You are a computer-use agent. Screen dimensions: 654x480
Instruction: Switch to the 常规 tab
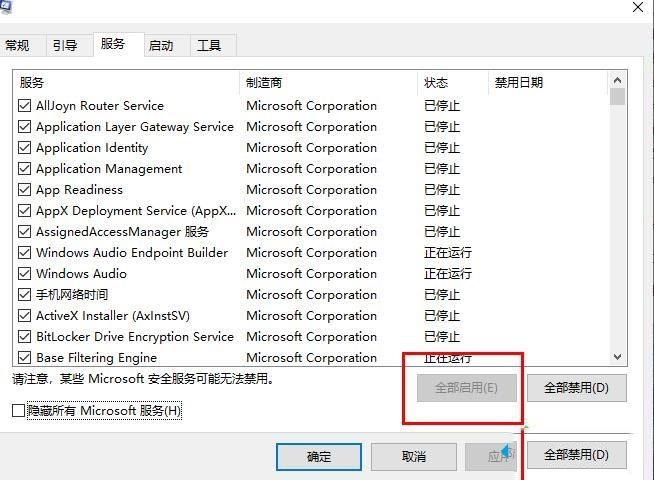pyautogui.click(x=18, y=45)
